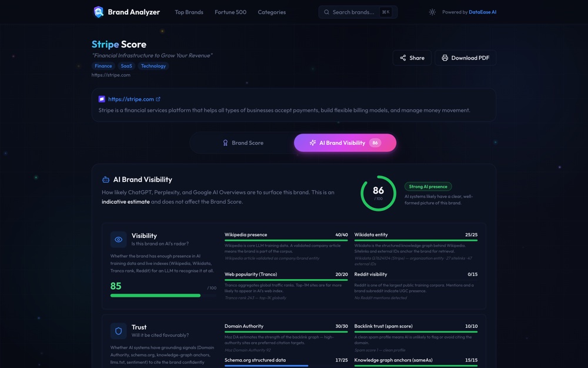Open the Categories menu
588x368 pixels.
coord(272,12)
